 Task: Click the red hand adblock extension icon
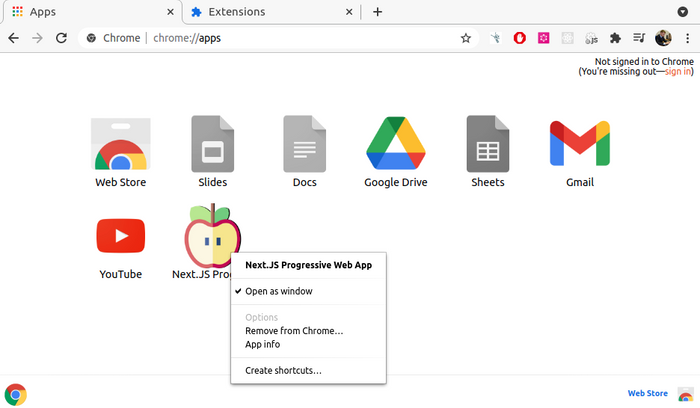[x=520, y=38]
